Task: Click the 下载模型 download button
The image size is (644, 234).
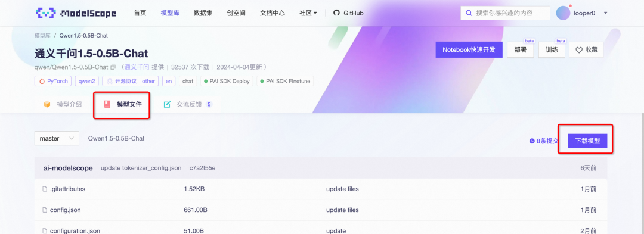Action: 588,141
